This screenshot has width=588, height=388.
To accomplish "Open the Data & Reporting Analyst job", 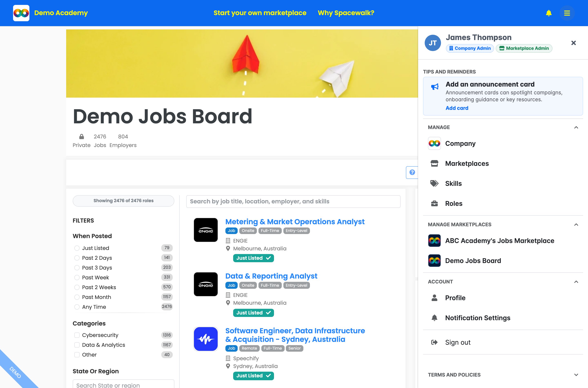I will tap(271, 276).
